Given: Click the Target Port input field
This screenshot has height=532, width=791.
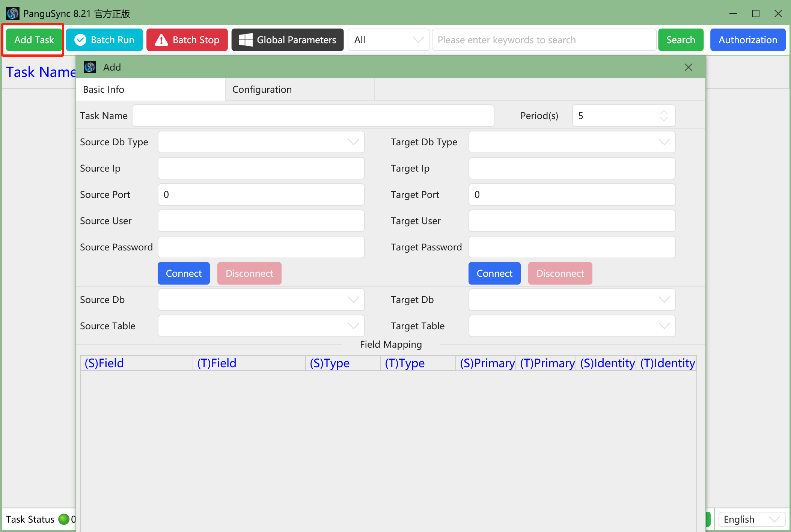Looking at the screenshot, I should coord(572,194).
